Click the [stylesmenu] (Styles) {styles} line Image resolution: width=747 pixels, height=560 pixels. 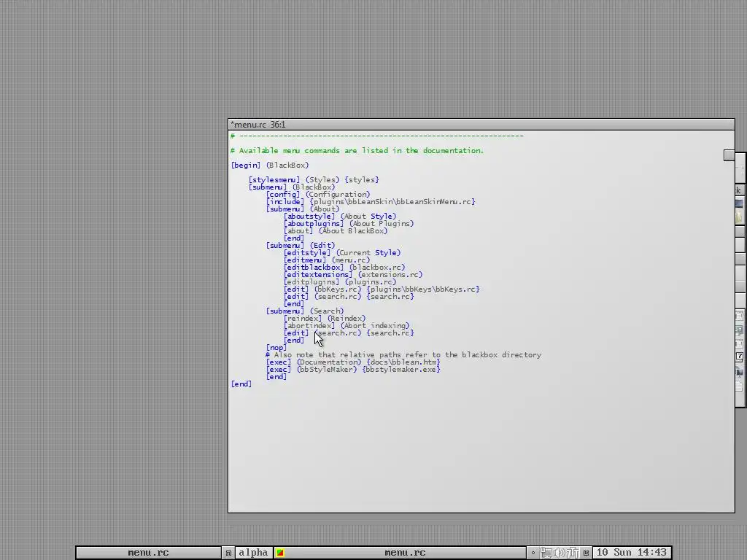coord(314,179)
